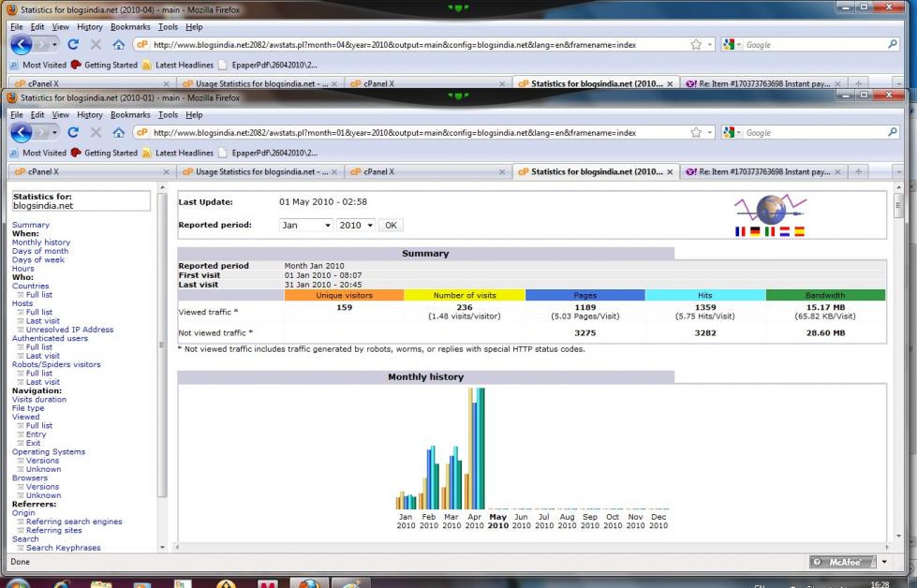
Task: Switch language using the German flag
Action: [x=755, y=231]
